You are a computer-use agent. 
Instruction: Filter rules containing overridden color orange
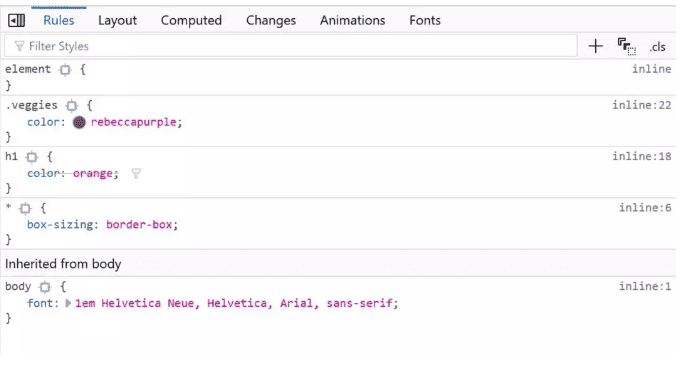coord(136,174)
